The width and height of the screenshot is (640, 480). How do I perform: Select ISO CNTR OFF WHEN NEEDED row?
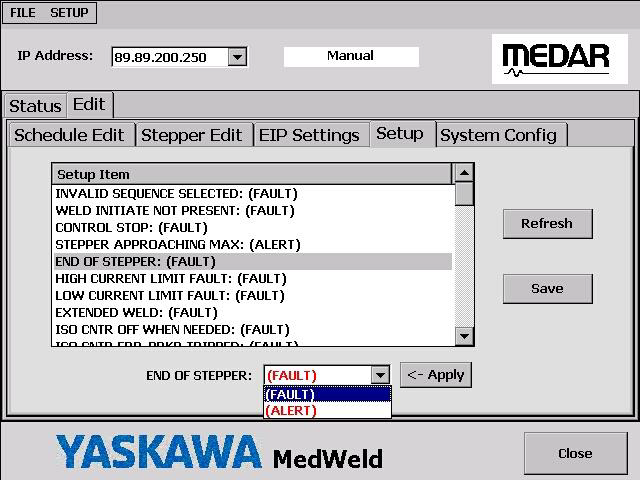(x=253, y=330)
